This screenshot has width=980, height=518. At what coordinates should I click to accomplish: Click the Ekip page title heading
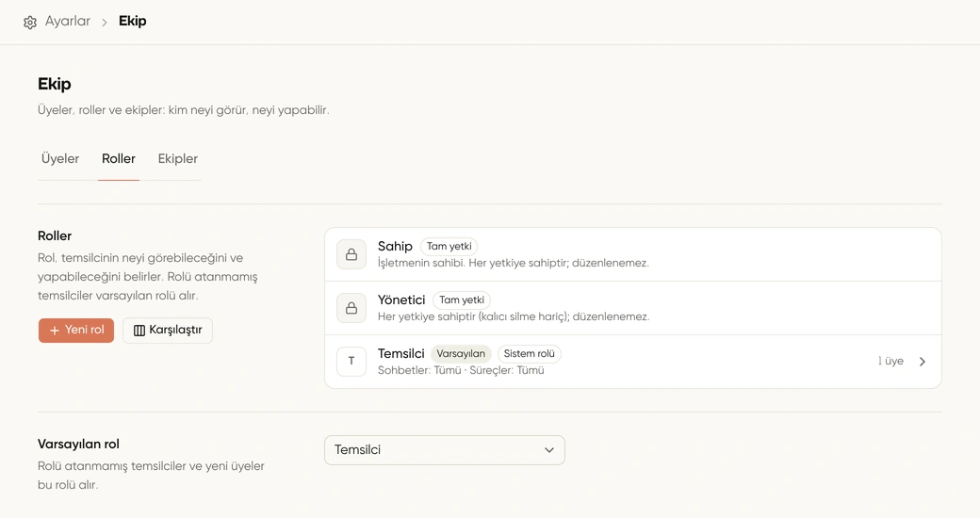tap(55, 84)
